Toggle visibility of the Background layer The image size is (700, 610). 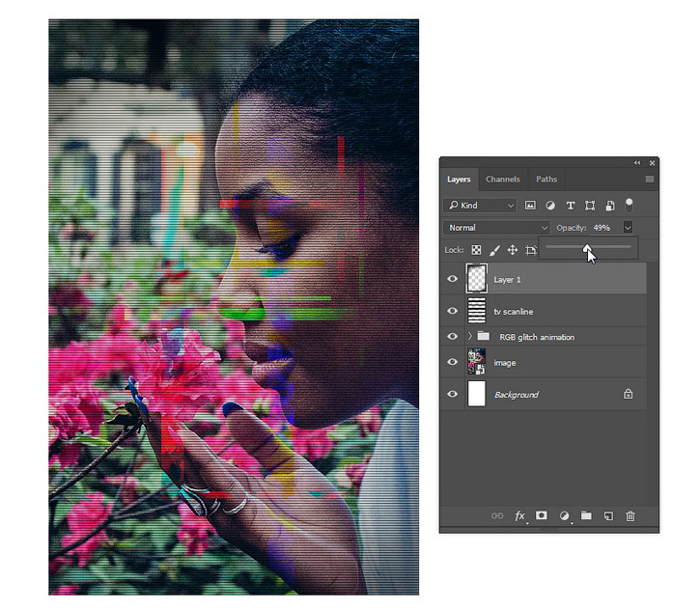[x=452, y=394]
